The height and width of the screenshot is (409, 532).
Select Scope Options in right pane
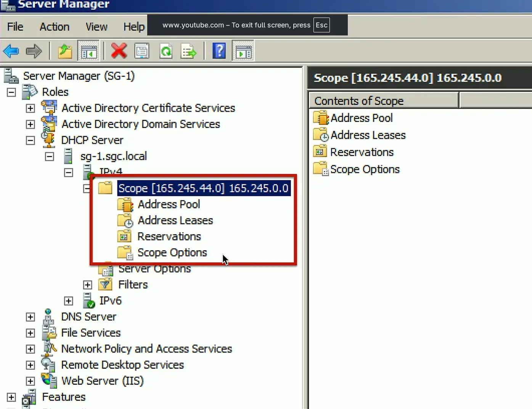click(x=365, y=169)
